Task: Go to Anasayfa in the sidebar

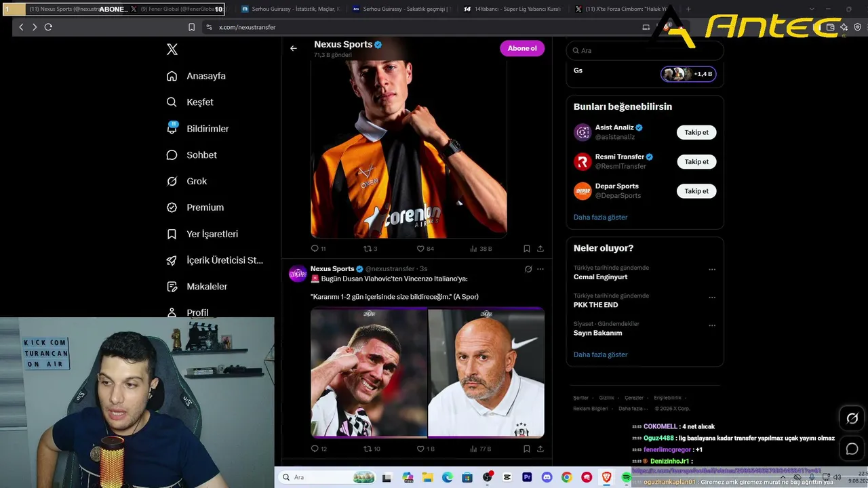Action: coord(197,76)
